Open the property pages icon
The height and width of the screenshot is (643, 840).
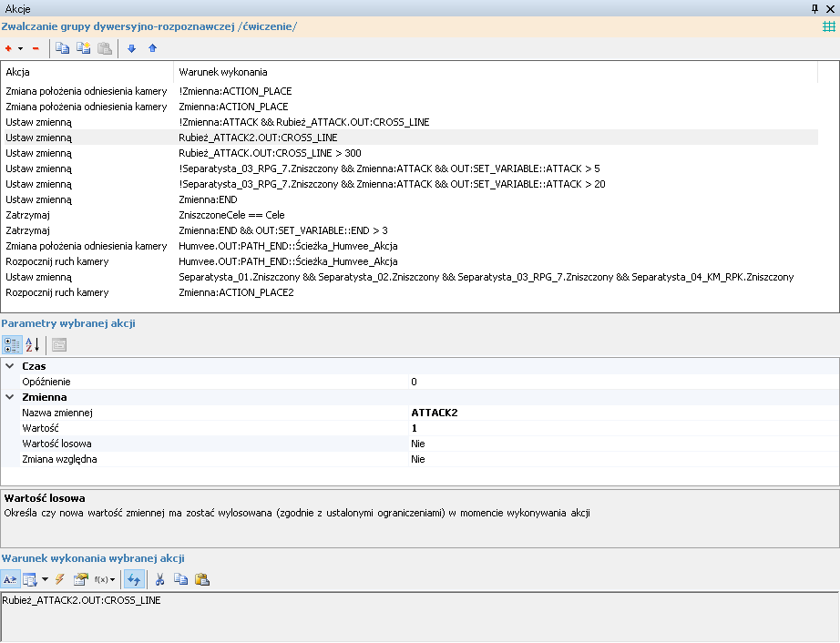pyautogui.click(x=59, y=345)
